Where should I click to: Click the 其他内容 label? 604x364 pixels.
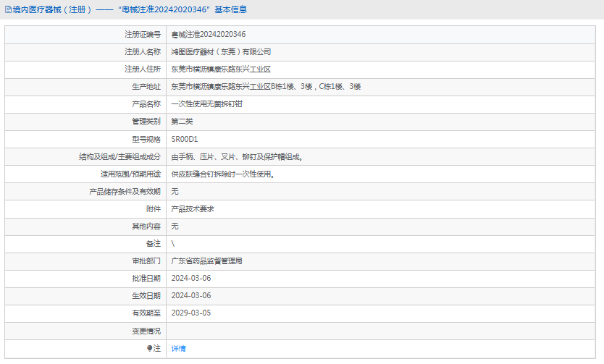point(146,227)
